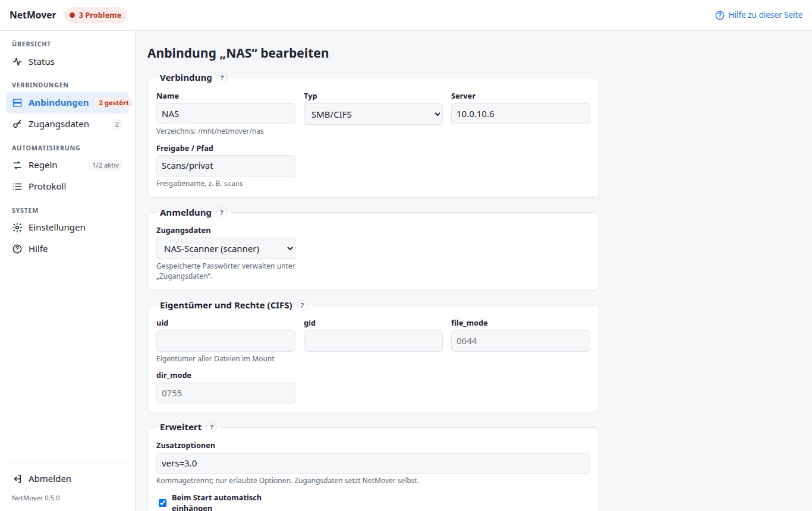Click the help icon next to Anmeldung
This screenshot has width=812, height=511.
coord(222,213)
